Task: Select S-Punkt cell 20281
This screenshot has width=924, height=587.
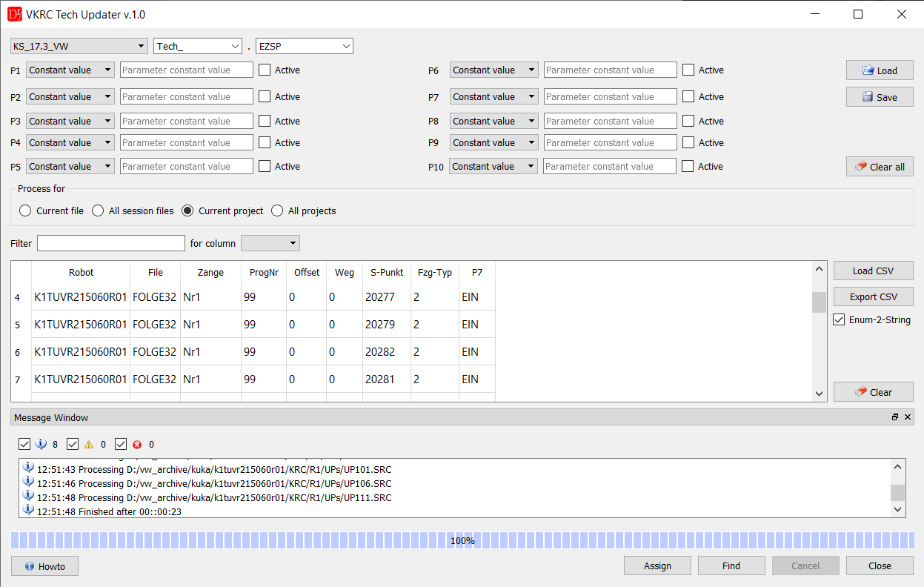Action: click(387, 379)
